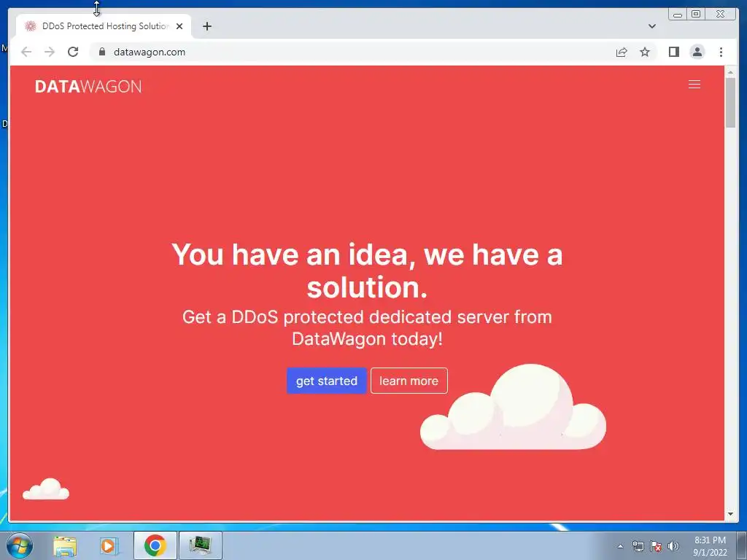This screenshot has width=747, height=560.
Task: Click the browser forward arrow
Action: coord(50,52)
